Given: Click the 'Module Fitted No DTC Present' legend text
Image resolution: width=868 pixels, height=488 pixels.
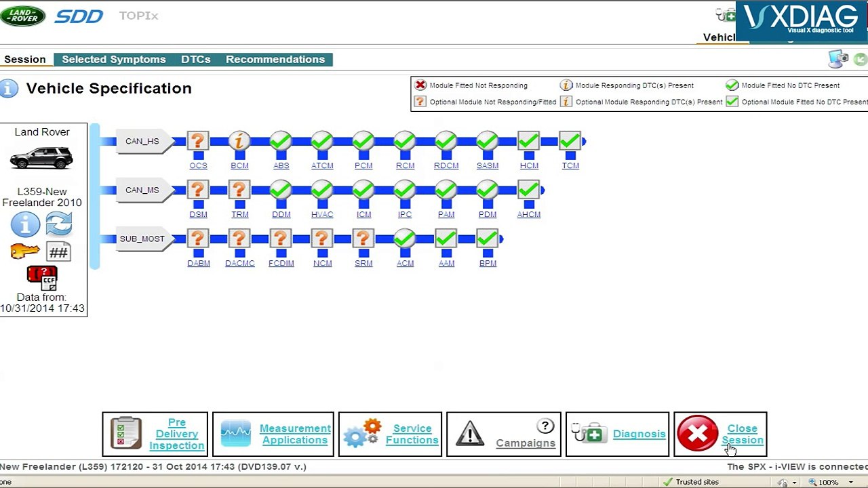Looking at the screenshot, I should point(791,85).
